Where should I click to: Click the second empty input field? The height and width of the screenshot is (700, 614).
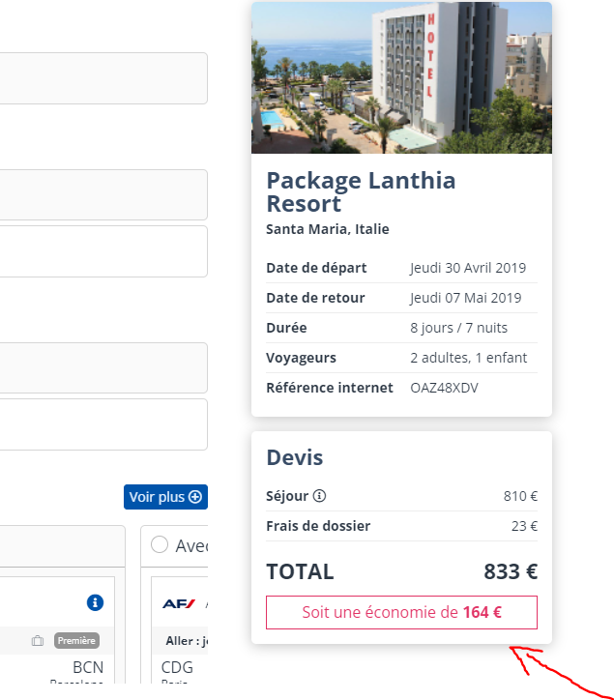tap(103, 194)
